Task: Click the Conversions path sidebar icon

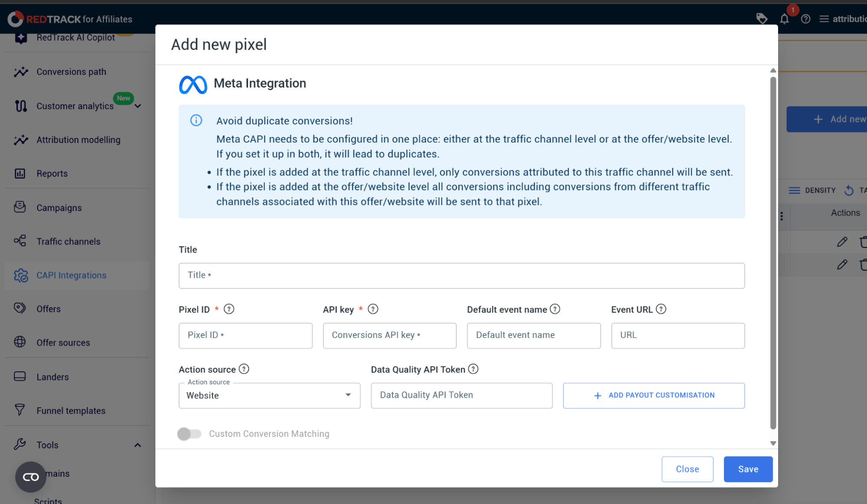Action: 20,72
